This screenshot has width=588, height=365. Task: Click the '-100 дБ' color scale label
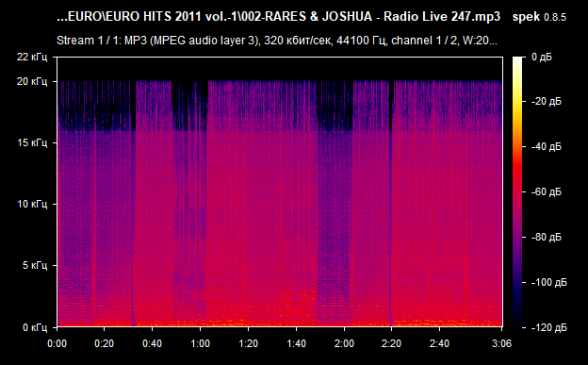(x=549, y=282)
